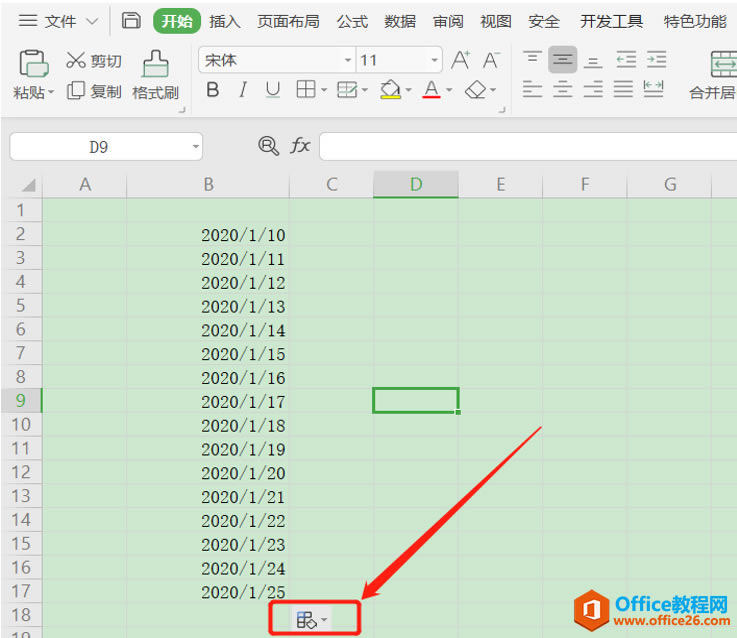Viewport: 737px width, 638px height.
Task: Switch to the 公式 tab
Action: click(352, 21)
